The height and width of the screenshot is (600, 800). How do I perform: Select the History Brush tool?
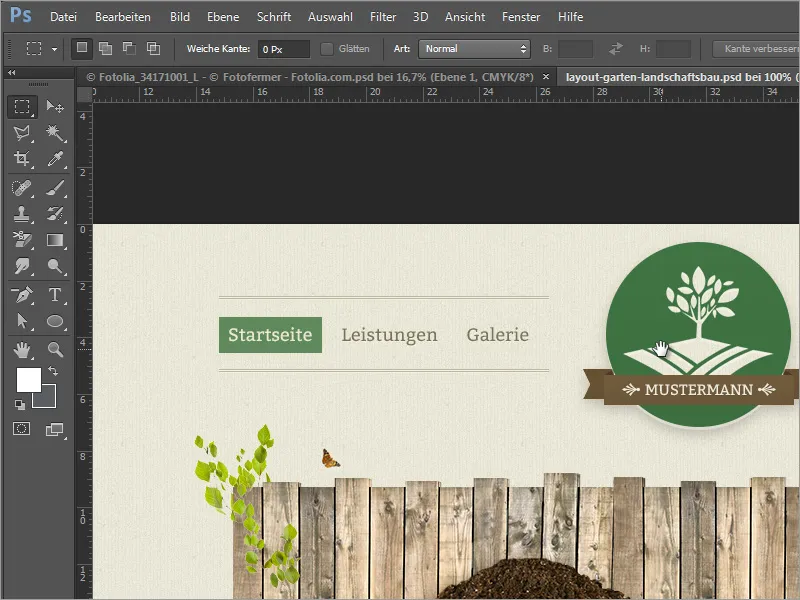coord(55,214)
